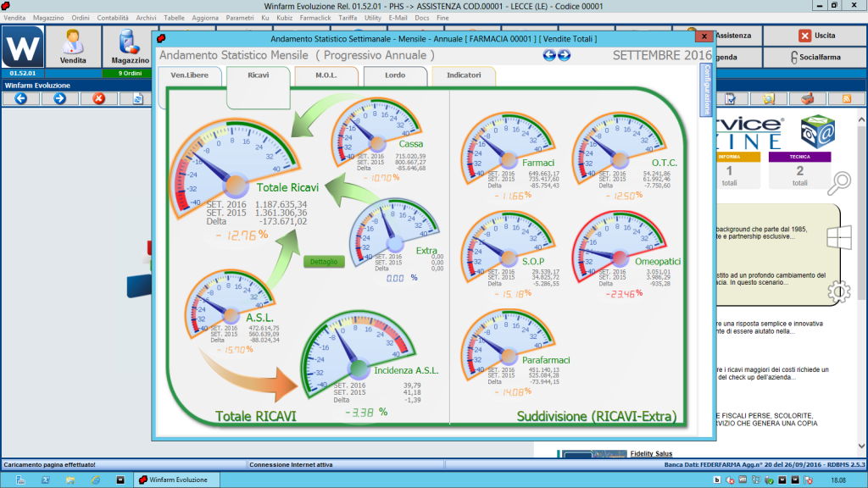Open the Magazzino module icon
Image resolution: width=868 pixels, height=488 pixels.
(130, 47)
